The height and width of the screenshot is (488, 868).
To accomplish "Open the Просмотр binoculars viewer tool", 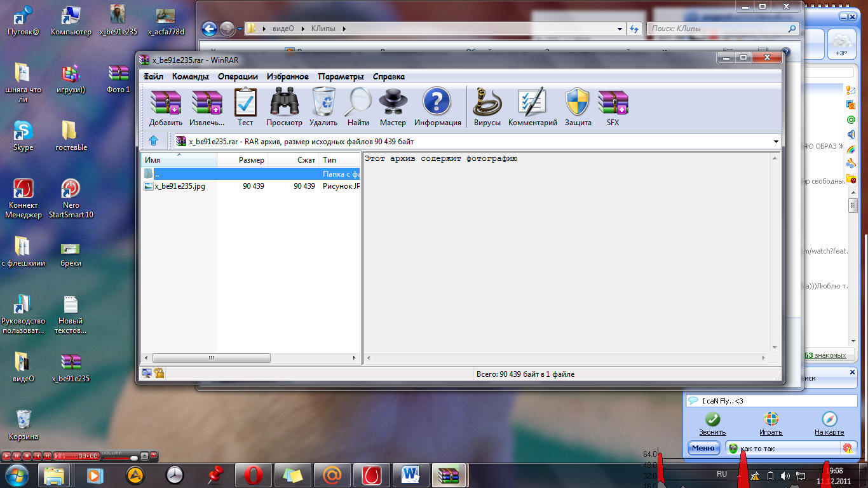I will tap(284, 107).
